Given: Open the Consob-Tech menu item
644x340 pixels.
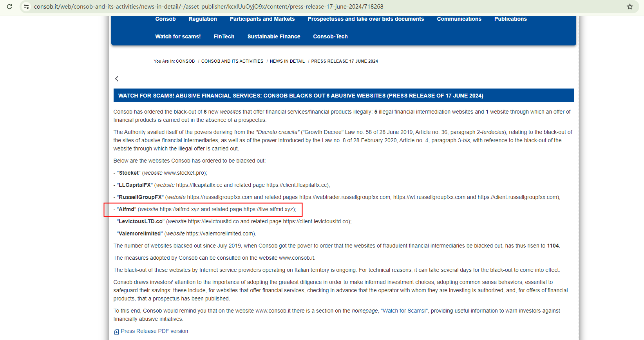Looking at the screenshot, I should tap(330, 36).
